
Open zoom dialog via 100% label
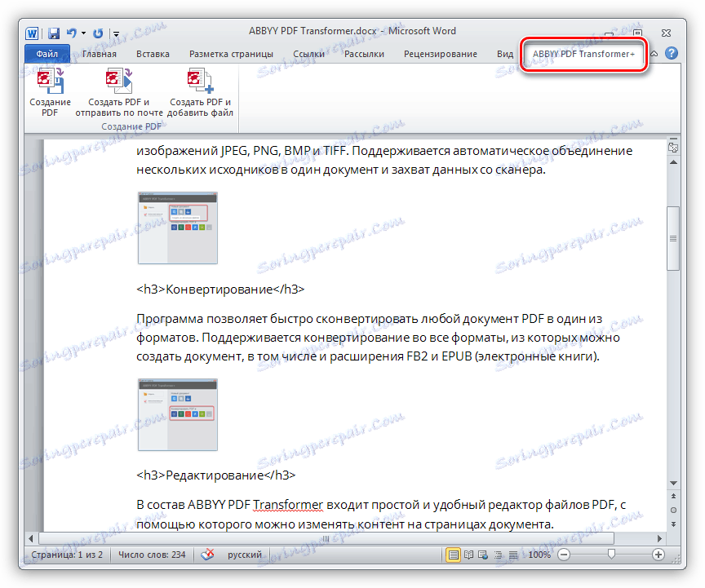539,555
